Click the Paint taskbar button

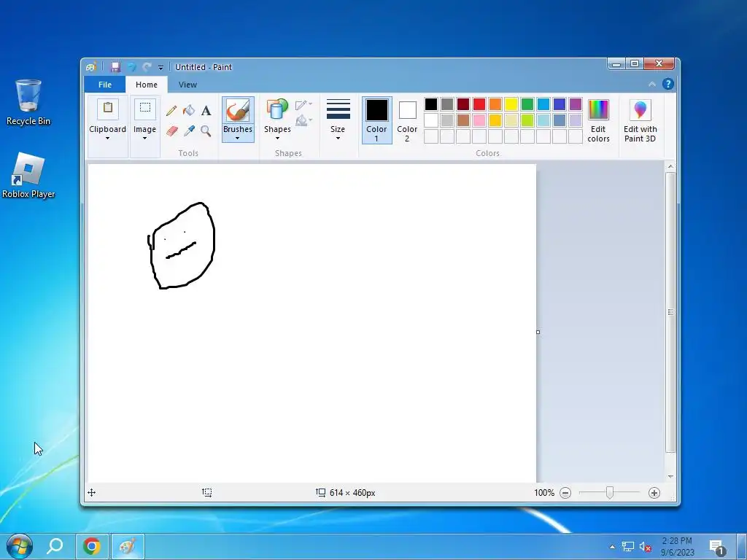[128, 546]
